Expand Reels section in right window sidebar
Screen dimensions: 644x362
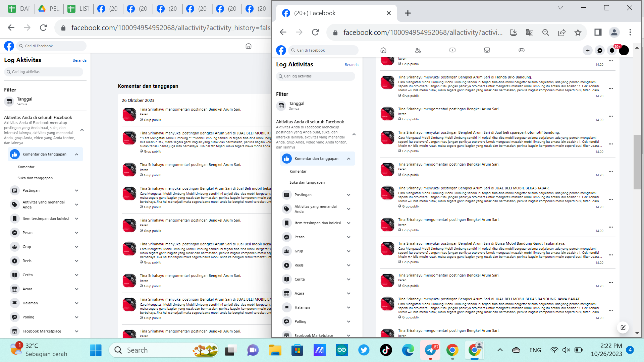point(349,265)
